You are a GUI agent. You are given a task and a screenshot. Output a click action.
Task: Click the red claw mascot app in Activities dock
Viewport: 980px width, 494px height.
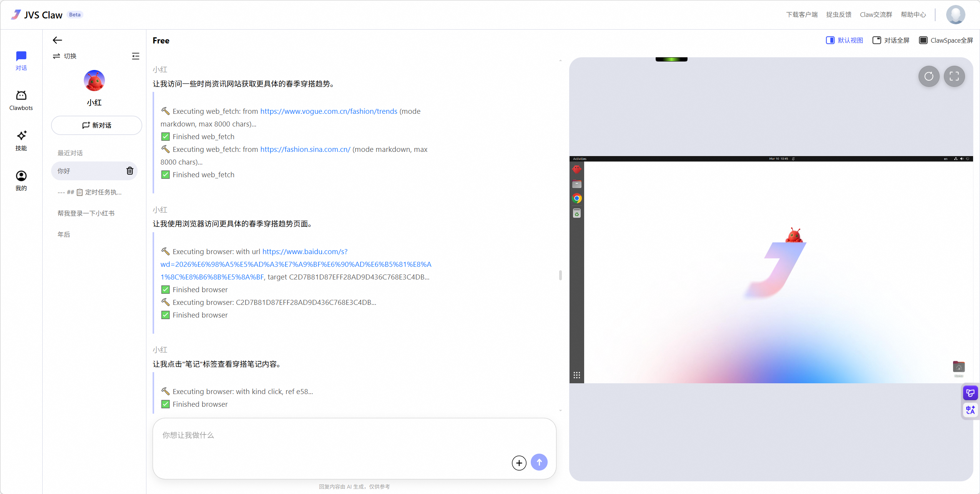click(577, 168)
